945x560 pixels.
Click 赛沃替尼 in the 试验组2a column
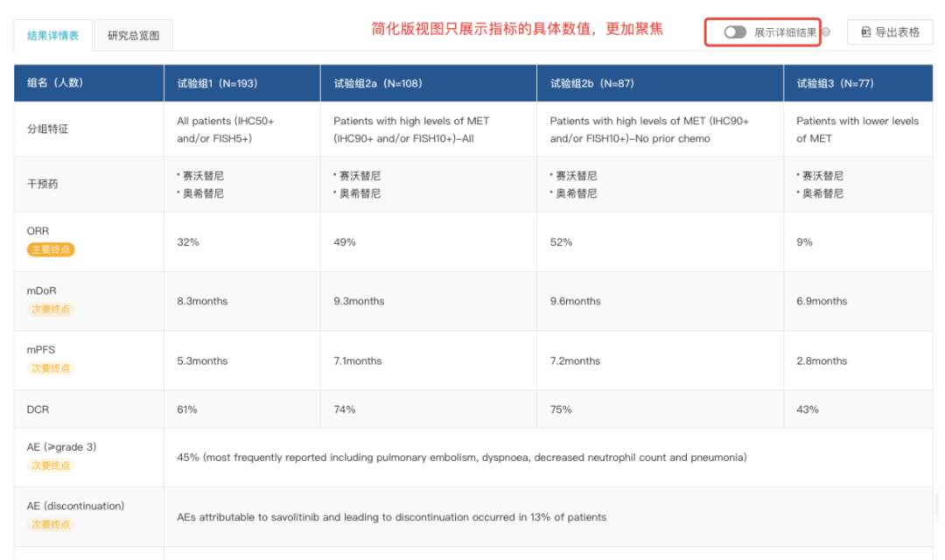pos(360,175)
